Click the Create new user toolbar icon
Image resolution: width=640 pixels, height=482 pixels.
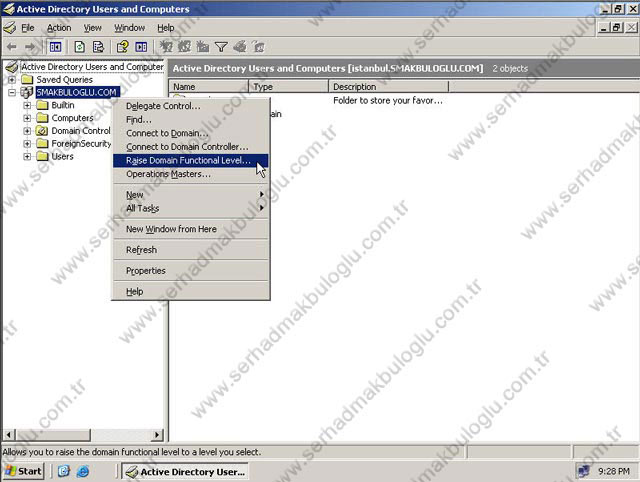click(x=166, y=47)
